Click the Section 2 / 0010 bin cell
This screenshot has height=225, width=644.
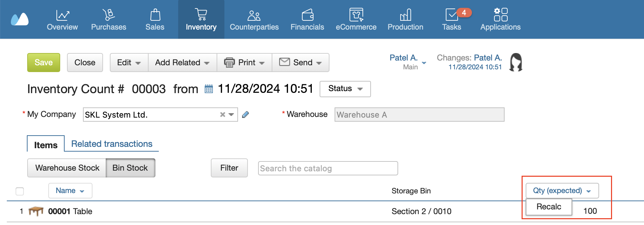421,211
